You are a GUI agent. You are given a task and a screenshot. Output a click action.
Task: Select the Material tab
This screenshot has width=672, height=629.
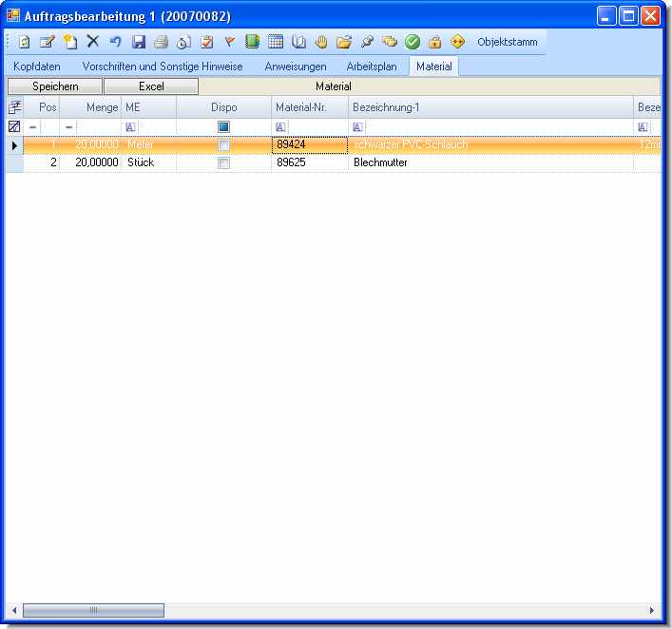click(x=433, y=67)
